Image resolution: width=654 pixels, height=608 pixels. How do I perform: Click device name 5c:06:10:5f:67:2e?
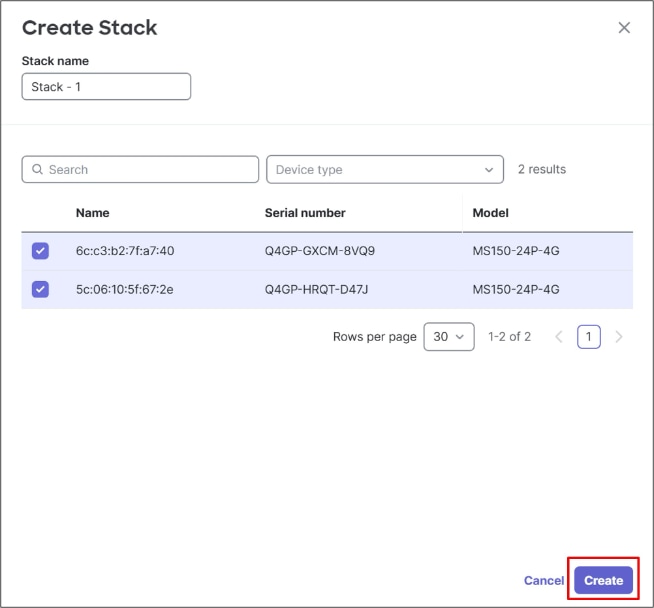pyautogui.click(x=124, y=289)
